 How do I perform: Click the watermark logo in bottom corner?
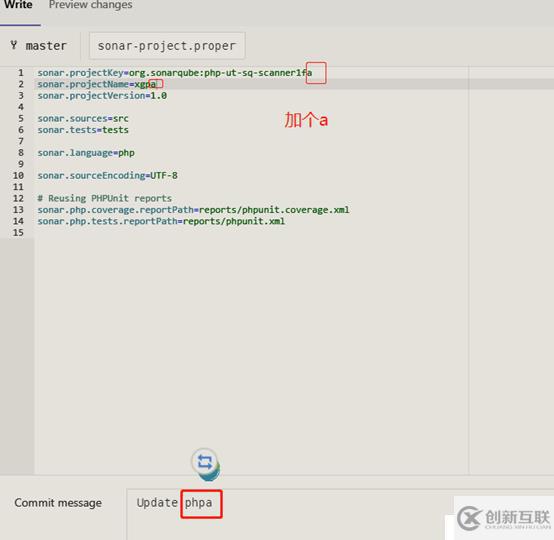pos(503,518)
